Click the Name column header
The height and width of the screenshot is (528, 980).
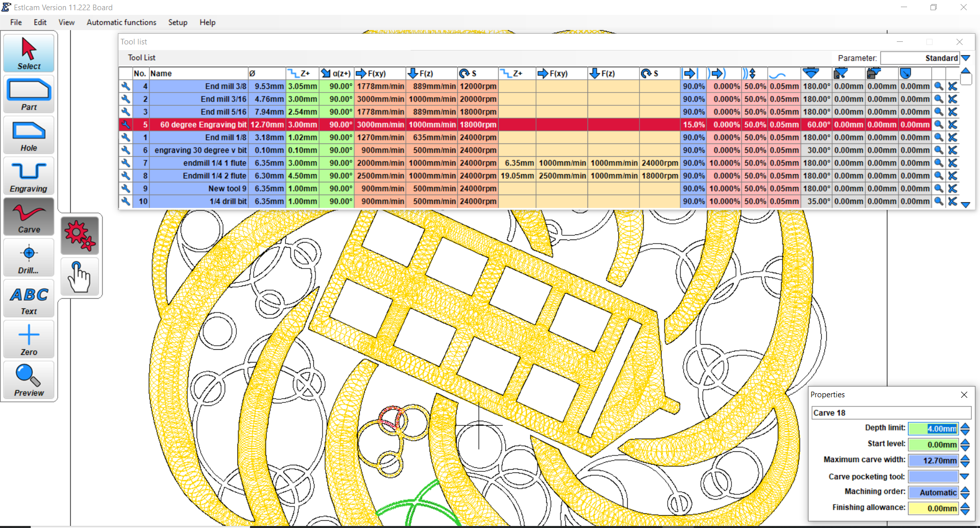199,74
